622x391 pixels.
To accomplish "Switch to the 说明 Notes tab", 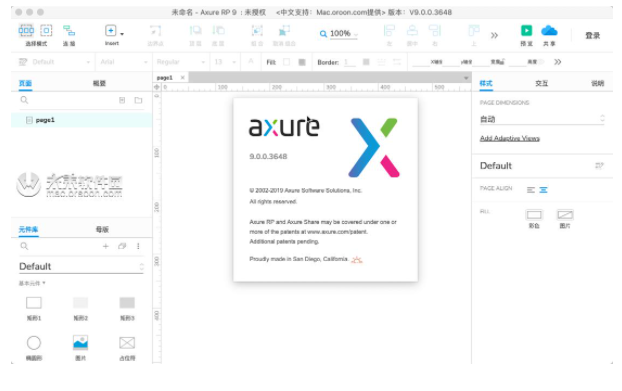I will click(597, 83).
